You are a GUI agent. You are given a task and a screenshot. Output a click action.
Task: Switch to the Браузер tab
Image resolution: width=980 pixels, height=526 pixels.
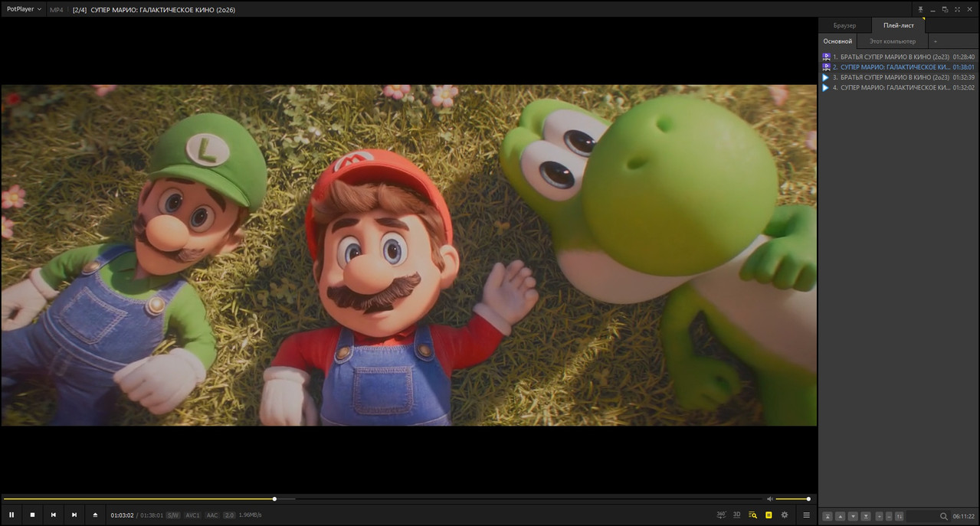(844, 25)
